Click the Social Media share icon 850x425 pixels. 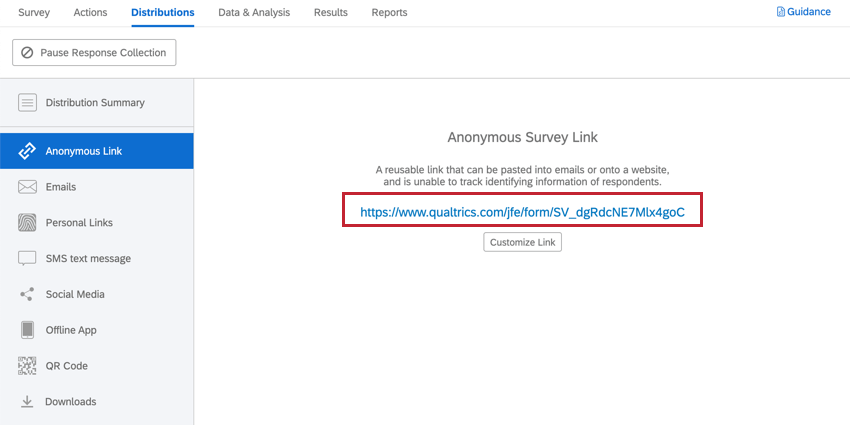click(x=27, y=294)
